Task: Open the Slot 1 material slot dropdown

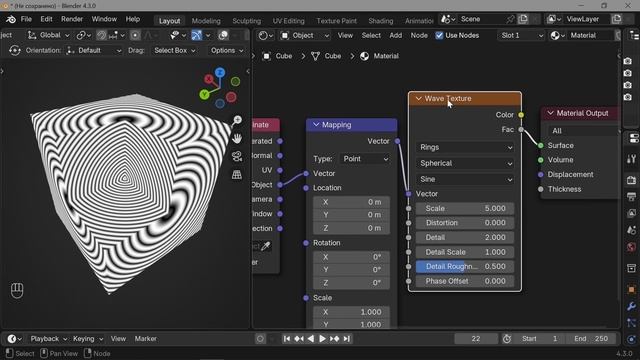Action: (x=521, y=36)
